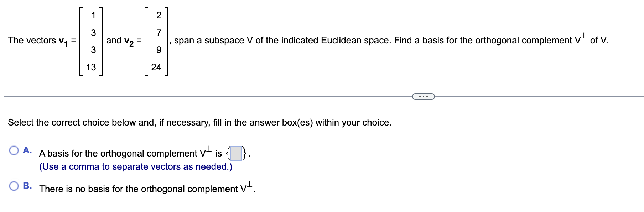Image resolution: width=644 pixels, height=212 pixels.
Task: Select radio button for choice B
Action: click(13, 185)
